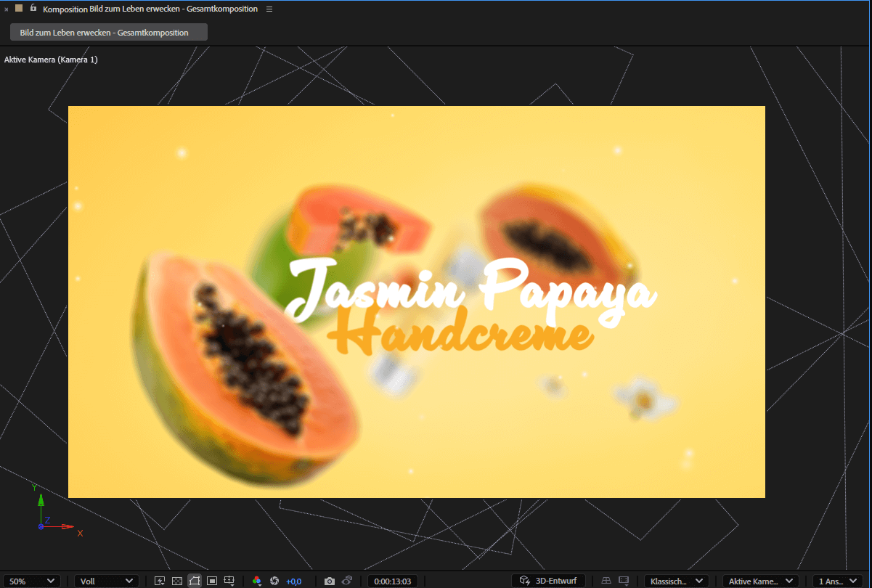Open the Aktive Kamera view dropdown

click(x=760, y=581)
